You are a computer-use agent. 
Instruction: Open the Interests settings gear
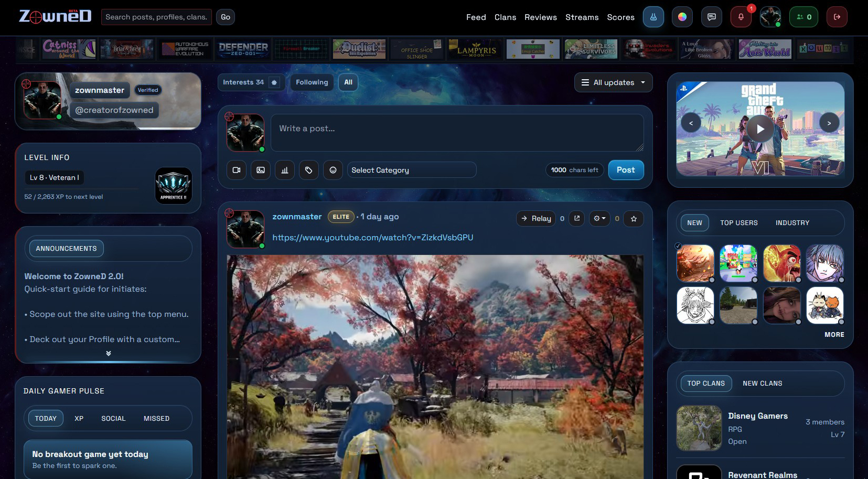(274, 82)
